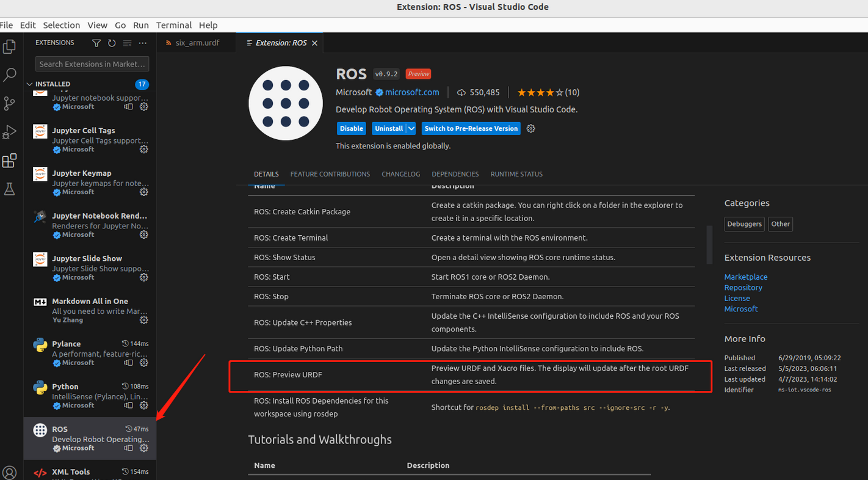Click the Disable button
This screenshot has height=480, width=868.
coord(352,128)
